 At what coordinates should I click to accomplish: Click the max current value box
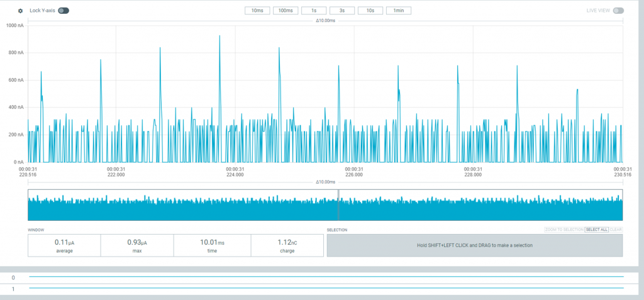tap(136, 245)
